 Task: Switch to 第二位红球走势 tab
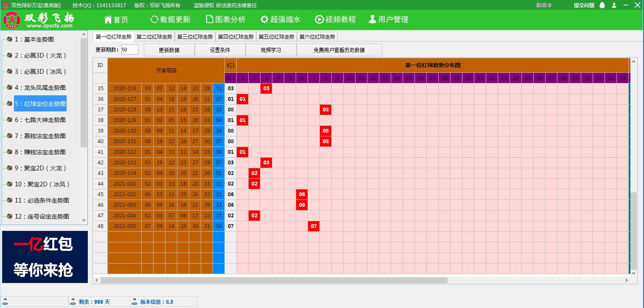pyautogui.click(x=154, y=36)
